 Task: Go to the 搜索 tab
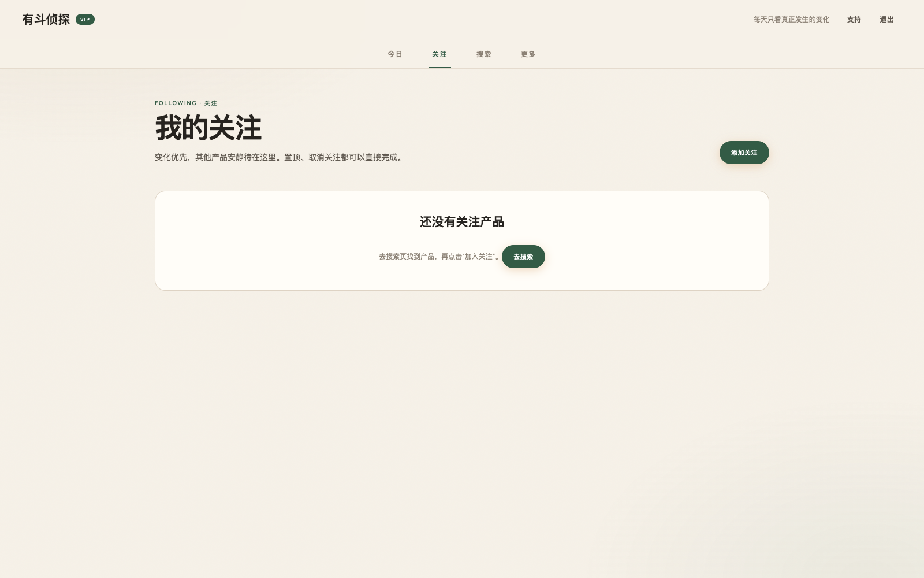coord(484,54)
